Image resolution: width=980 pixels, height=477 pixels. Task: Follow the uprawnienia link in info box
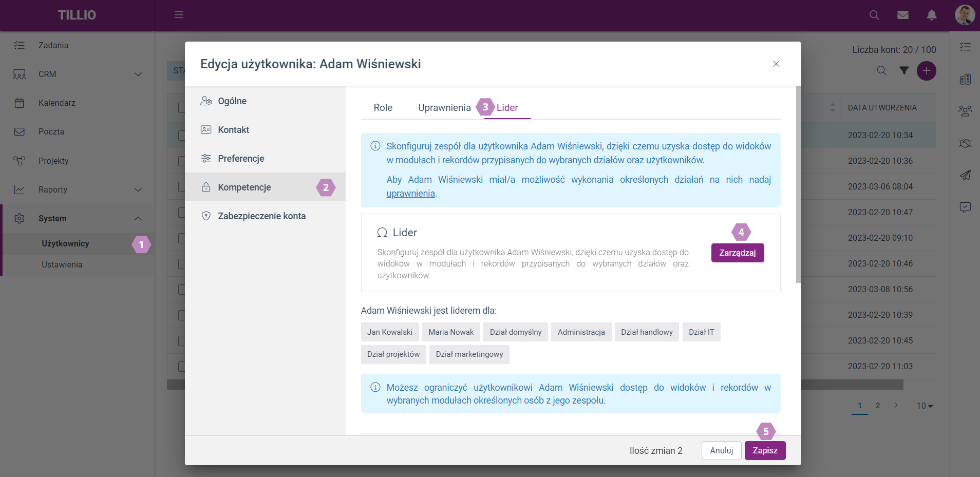410,194
